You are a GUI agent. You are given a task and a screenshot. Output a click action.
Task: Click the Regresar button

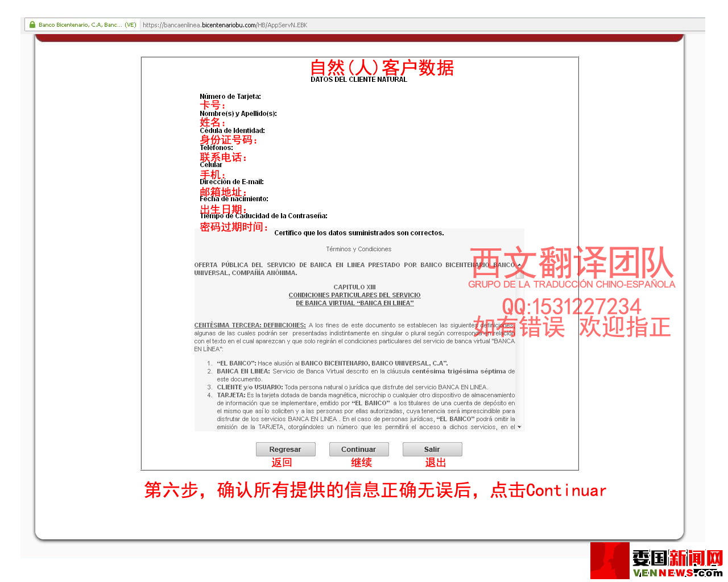click(286, 449)
